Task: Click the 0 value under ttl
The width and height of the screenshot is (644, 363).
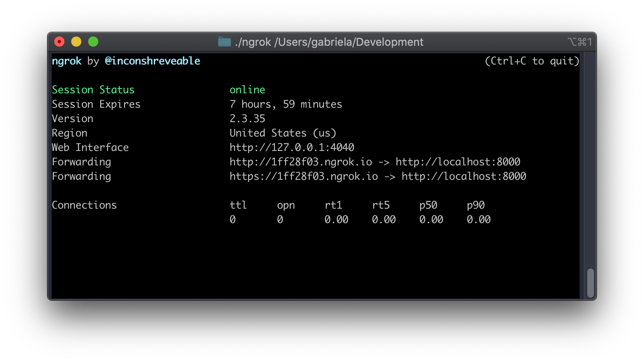Action: click(x=233, y=220)
